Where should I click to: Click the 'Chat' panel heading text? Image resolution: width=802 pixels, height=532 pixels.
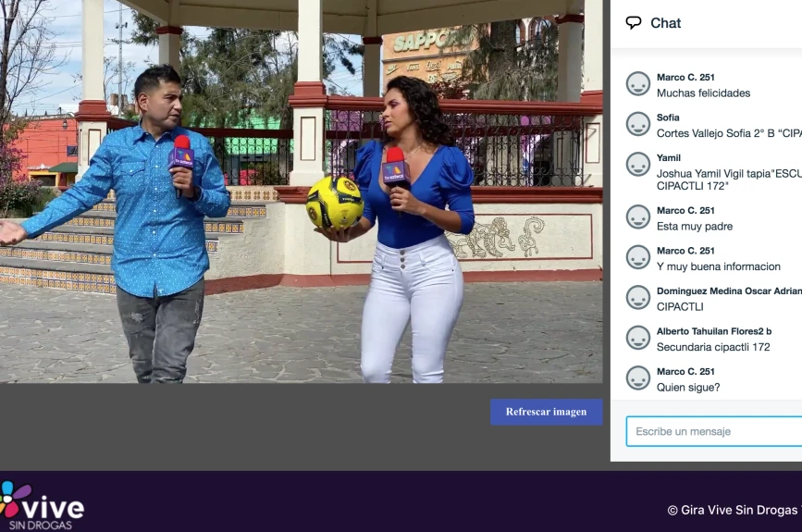tap(665, 23)
